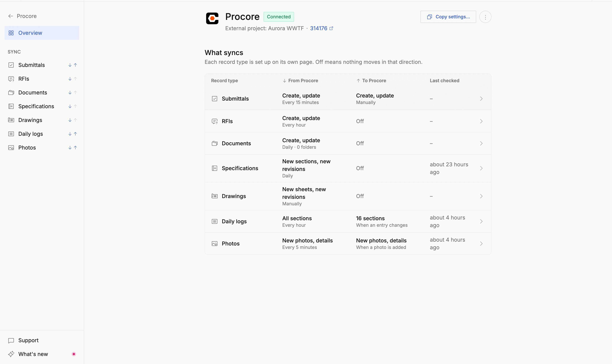The width and height of the screenshot is (612, 364).
Task: Click the Daily logs icon in sidebar
Action: pos(11,134)
